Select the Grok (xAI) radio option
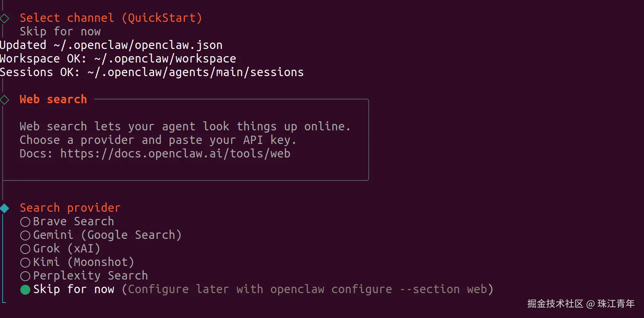 [25, 249]
